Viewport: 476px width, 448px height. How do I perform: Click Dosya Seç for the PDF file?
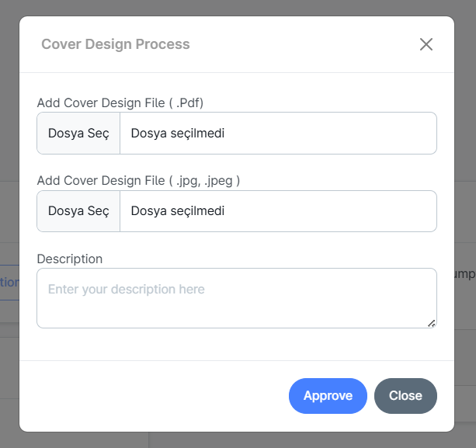[x=78, y=133]
